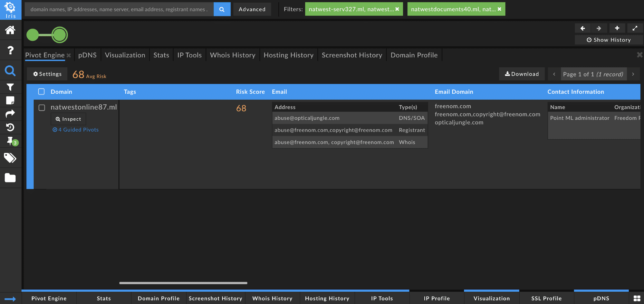This screenshot has width=644, height=304.
Task: Open the Filter funnel sidebar icon
Action: coord(10,87)
